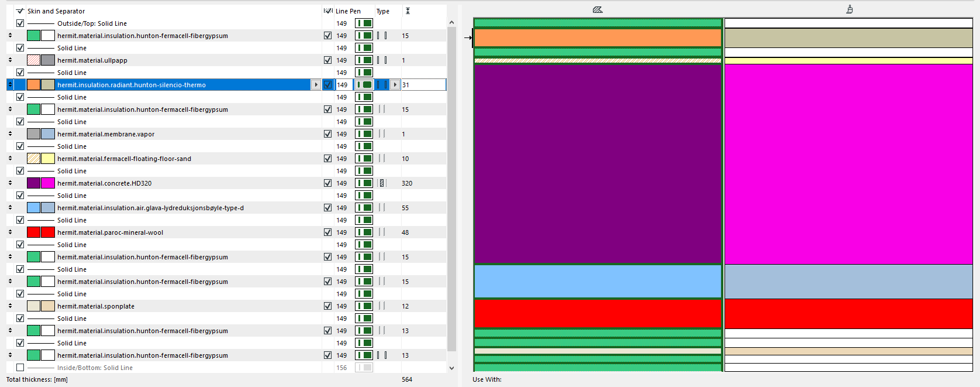Click the skin type icon for concrete.HD320
Viewport: 980px width, 387px height.
click(x=382, y=183)
